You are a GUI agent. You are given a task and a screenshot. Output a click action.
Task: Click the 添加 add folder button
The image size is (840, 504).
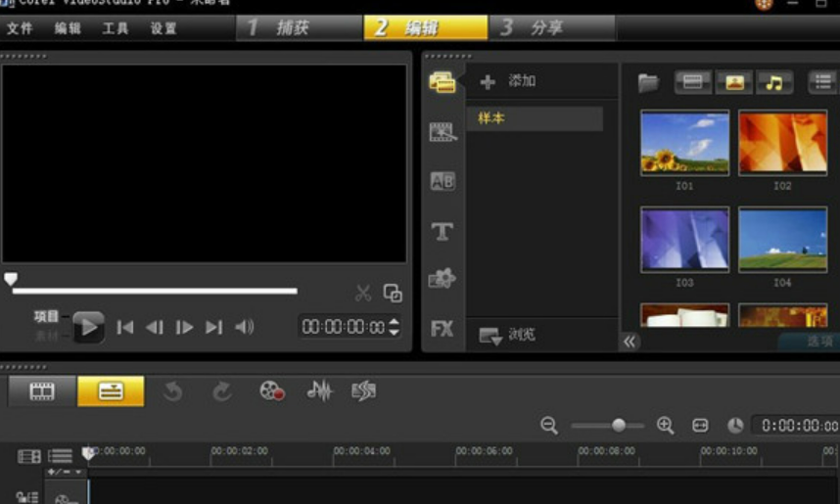509,81
